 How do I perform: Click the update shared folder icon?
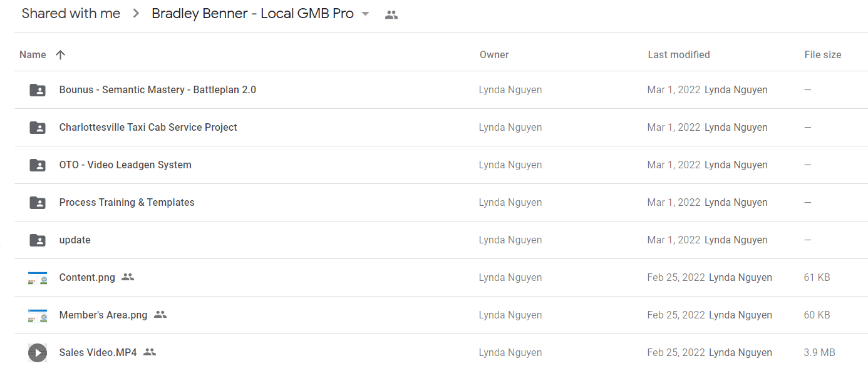38,240
